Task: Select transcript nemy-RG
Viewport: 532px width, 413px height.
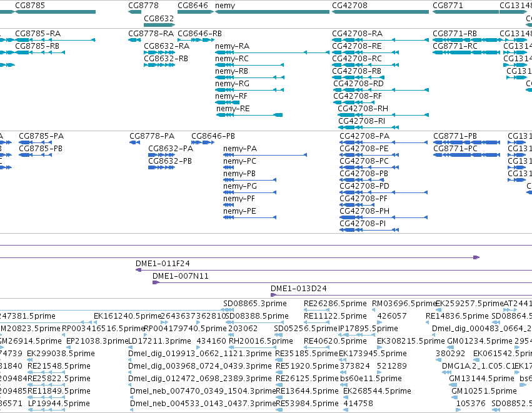Action: tap(249, 90)
